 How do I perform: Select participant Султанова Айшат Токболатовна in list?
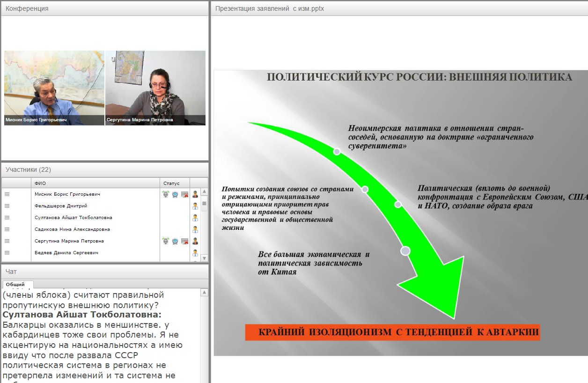tap(73, 218)
